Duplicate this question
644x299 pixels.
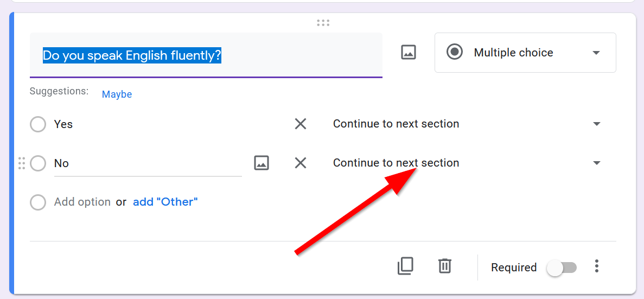coord(405,266)
